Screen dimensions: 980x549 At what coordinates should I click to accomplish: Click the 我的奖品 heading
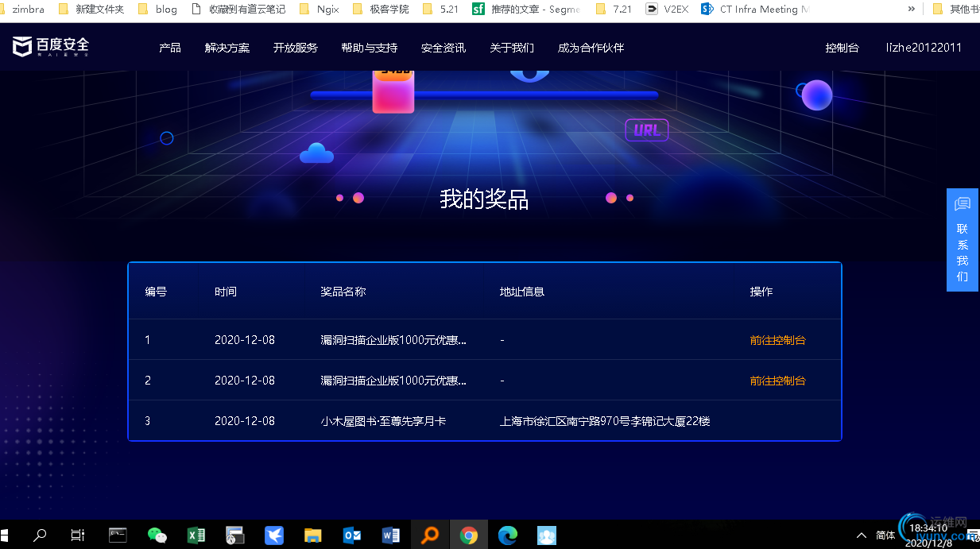pyautogui.click(x=484, y=199)
